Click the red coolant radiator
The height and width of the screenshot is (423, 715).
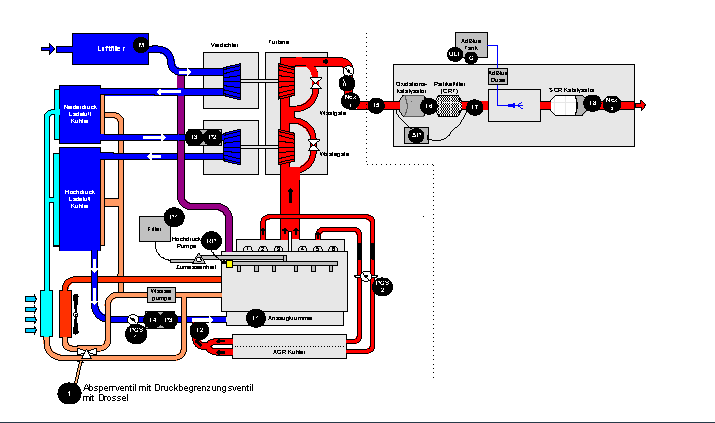[x=65, y=314]
